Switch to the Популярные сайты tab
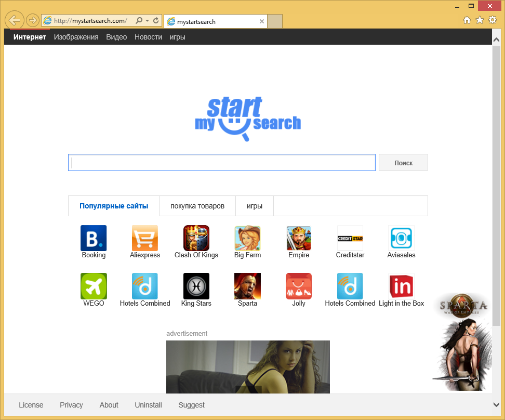 [114, 206]
